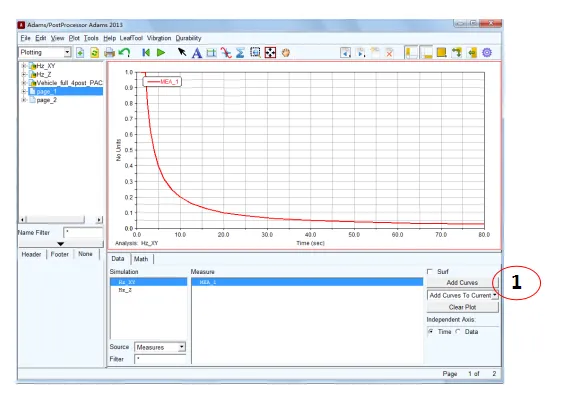Switch to the Math tab
This screenshot has height=393, width=581.
141,259
